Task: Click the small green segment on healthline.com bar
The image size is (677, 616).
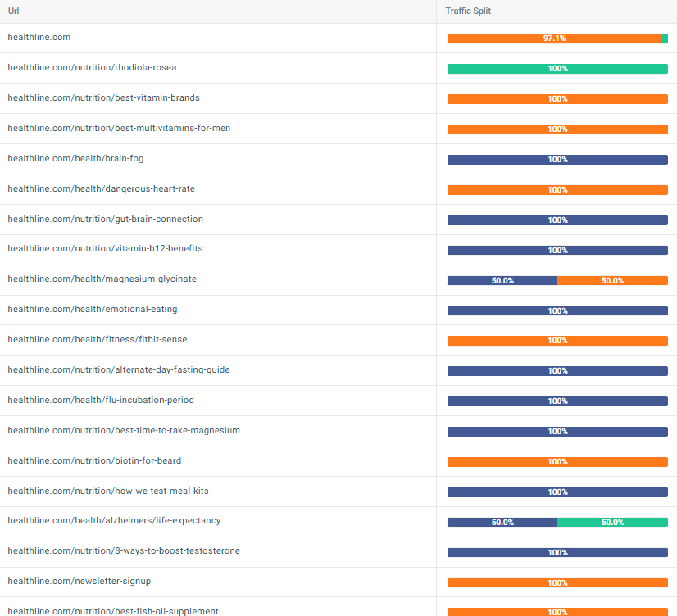Action: coord(665,38)
